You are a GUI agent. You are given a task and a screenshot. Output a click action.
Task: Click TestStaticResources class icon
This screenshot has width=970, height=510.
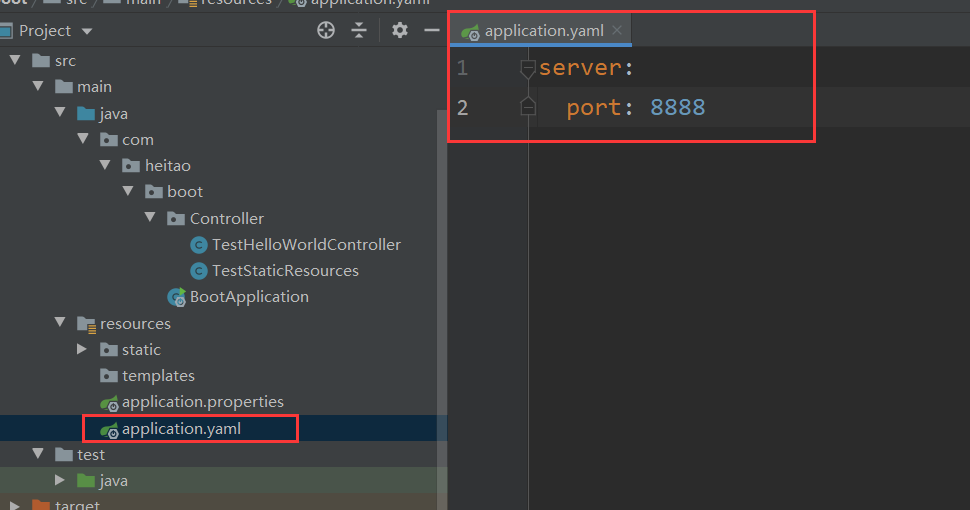199,271
